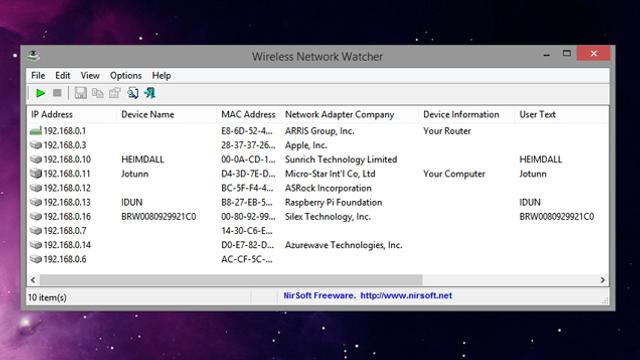The image size is (640, 360).
Task: Open the Options menu
Action: (x=126, y=76)
